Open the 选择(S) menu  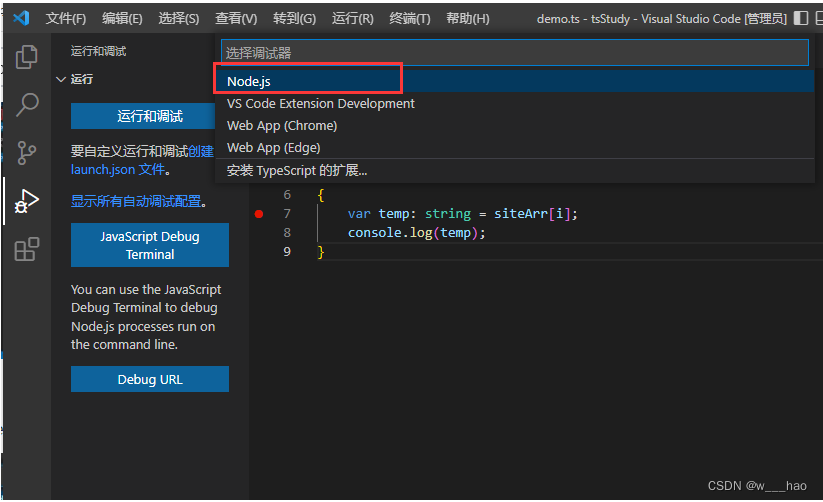tap(178, 19)
